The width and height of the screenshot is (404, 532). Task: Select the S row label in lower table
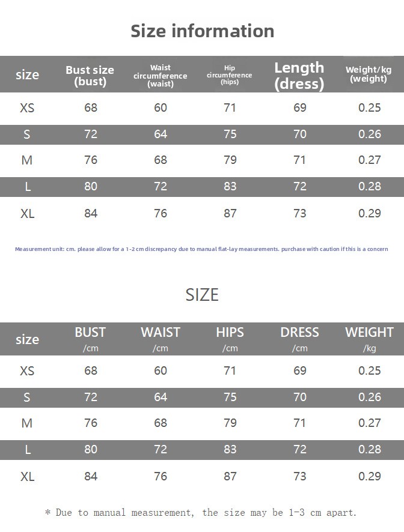(x=27, y=397)
